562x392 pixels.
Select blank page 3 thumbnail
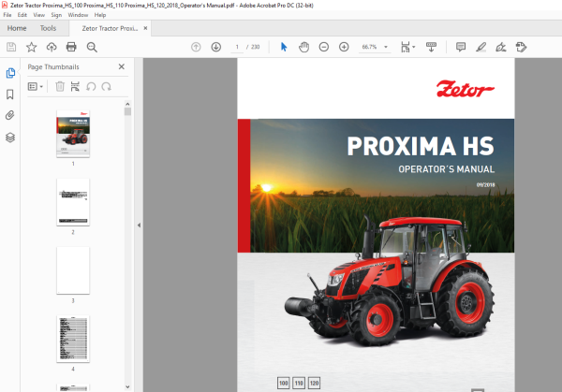point(73,270)
